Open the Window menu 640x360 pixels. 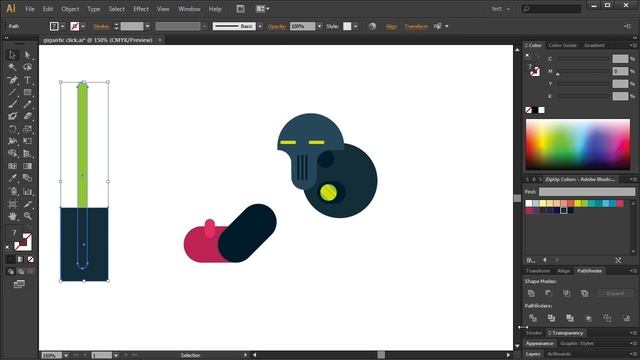(189, 9)
